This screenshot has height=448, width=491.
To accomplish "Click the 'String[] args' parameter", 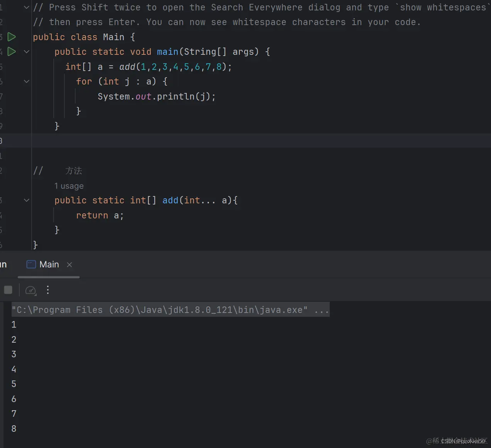I will 219,52.
